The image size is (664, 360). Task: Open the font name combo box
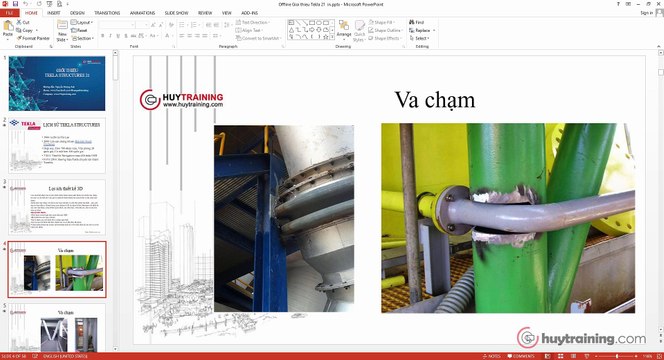pos(116,25)
